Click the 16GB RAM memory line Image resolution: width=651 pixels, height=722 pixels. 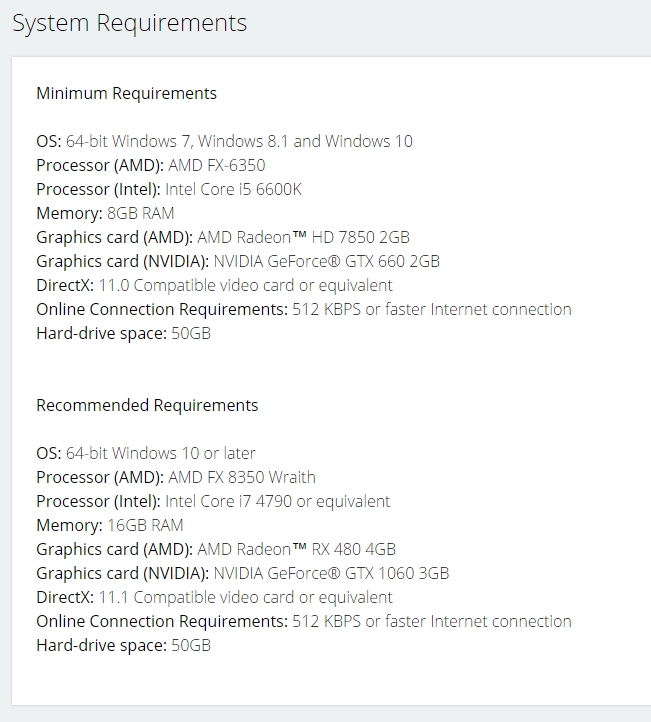click(x=110, y=525)
